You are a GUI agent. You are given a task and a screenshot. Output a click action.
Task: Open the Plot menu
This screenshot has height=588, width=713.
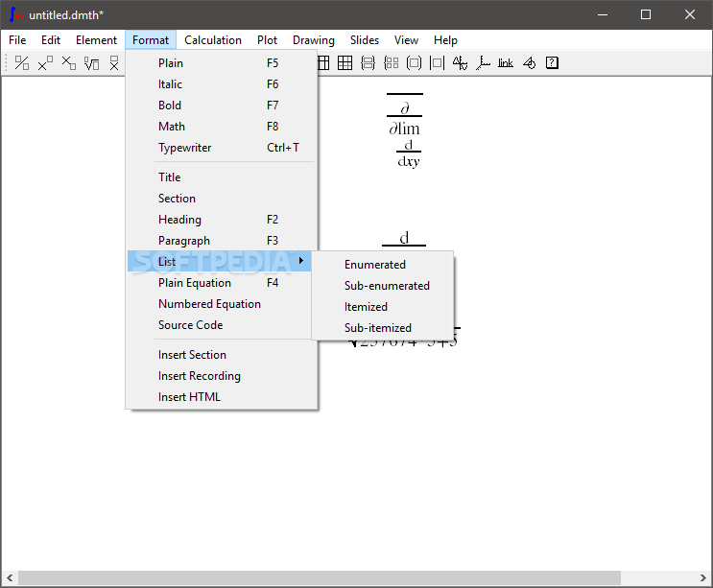pos(267,40)
